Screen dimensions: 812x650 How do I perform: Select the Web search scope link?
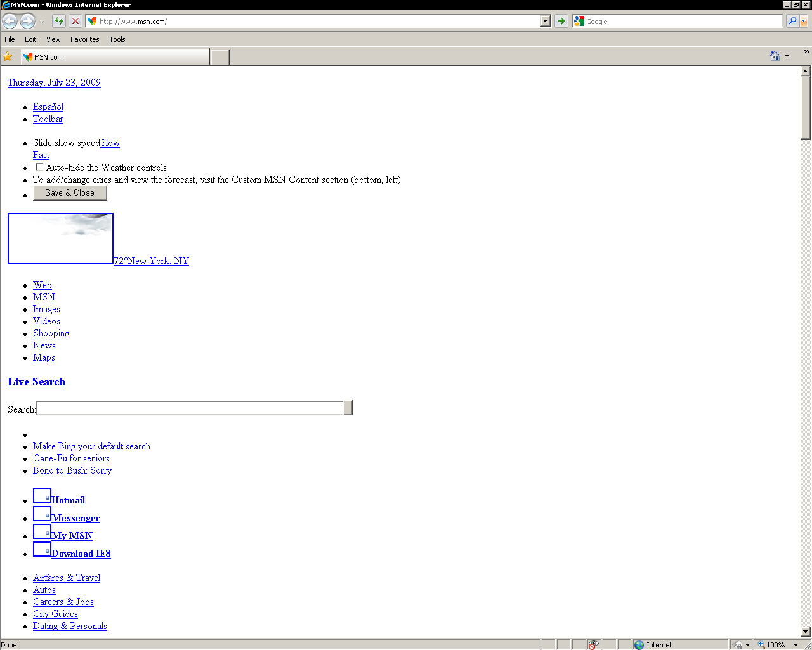point(43,285)
